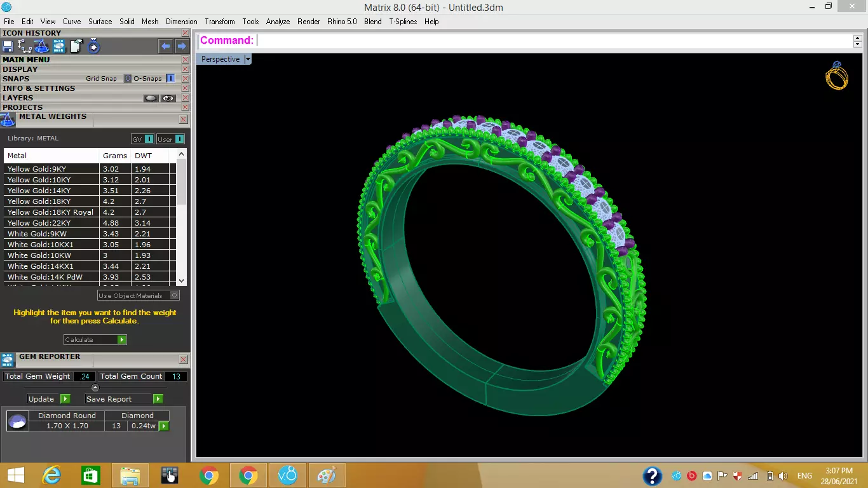This screenshot has width=868, height=488.
Task: Toggle Use Object Materials option
Action: point(175,296)
